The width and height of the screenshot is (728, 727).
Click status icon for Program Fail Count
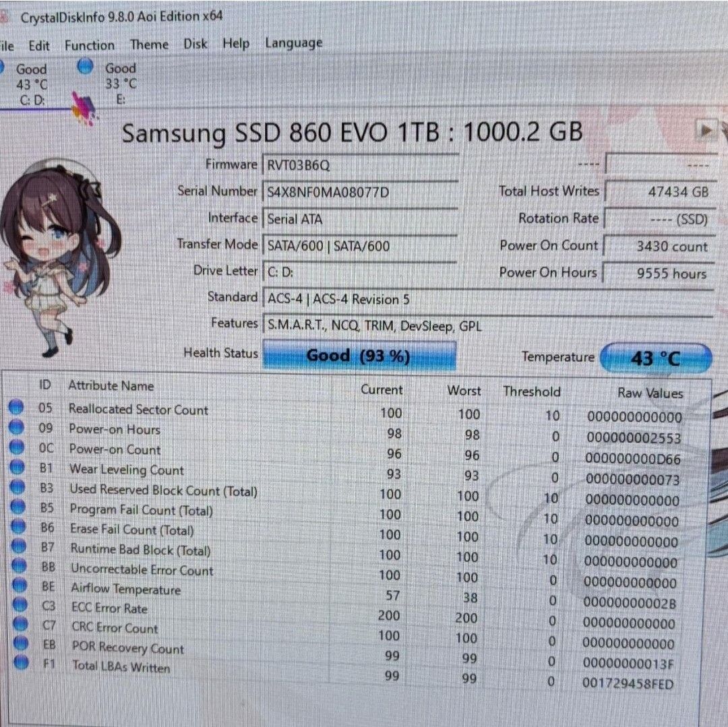point(18,506)
